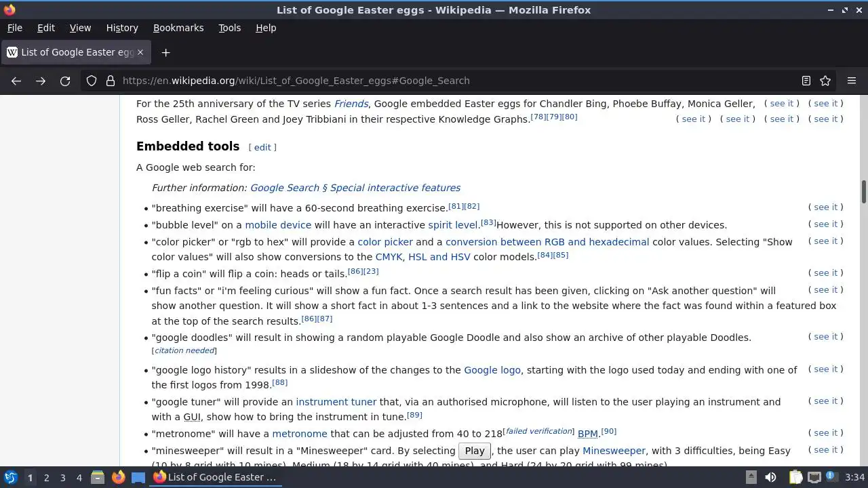Open citation reference 89
The width and height of the screenshot is (868, 488).
point(414,415)
